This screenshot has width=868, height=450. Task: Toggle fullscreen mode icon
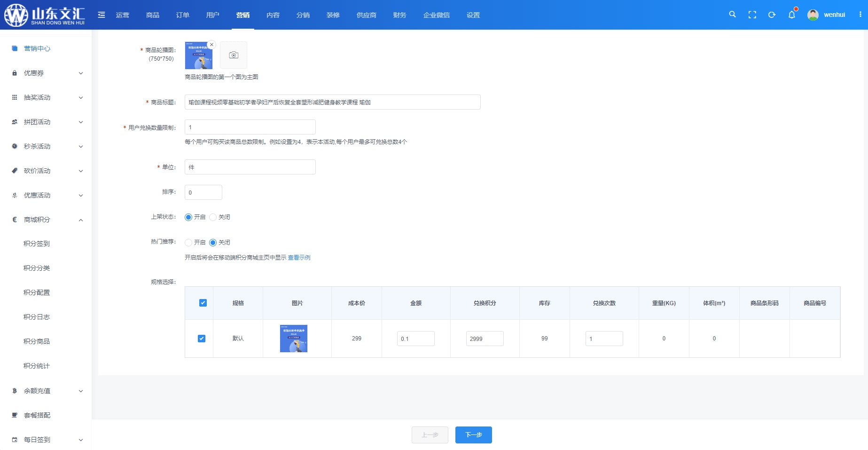752,15
